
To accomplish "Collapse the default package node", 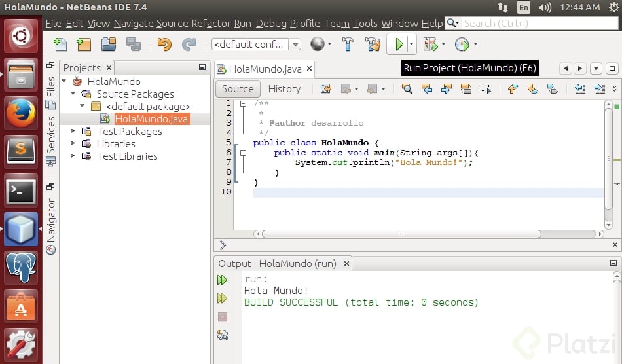I will click(82, 106).
